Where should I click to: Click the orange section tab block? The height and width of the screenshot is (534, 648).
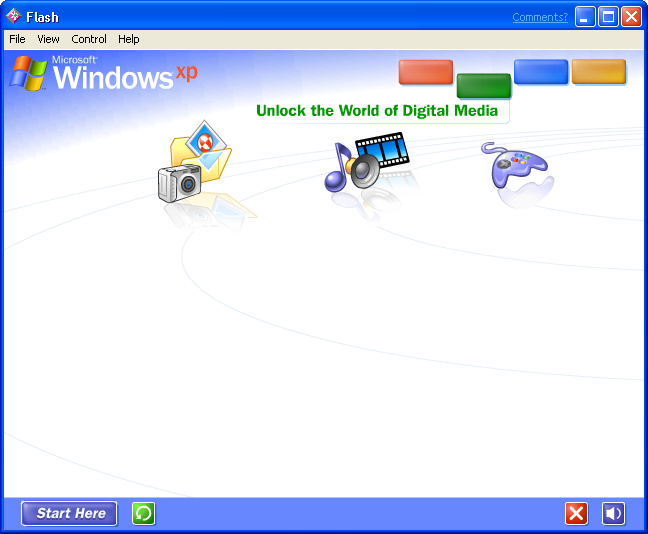click(x=599, y=72)
